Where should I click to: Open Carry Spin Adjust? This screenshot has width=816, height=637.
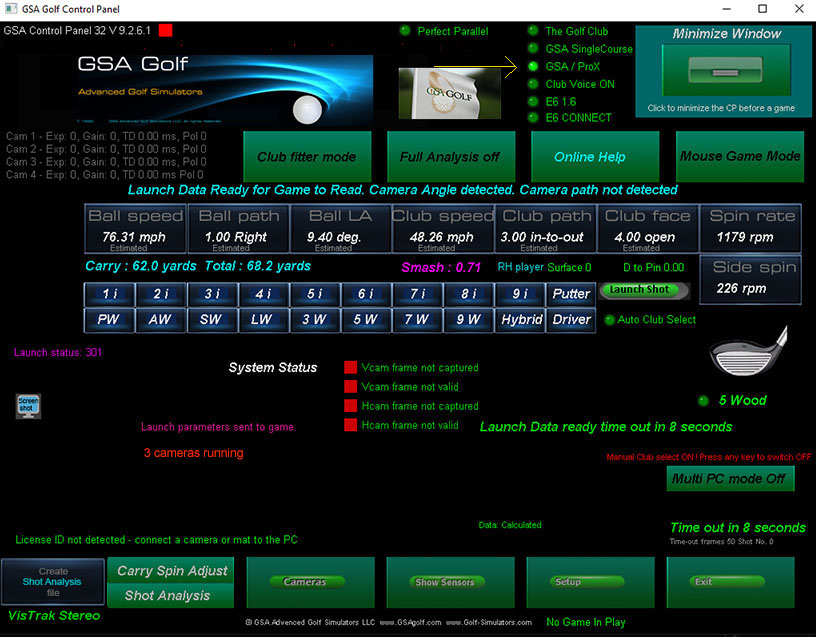(171, 570)
